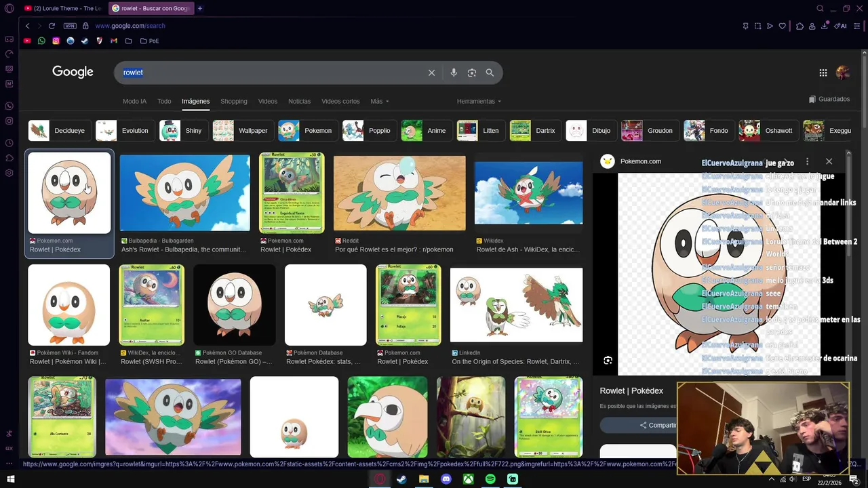Switch to the Lorule Theme YouTube tab
Screen dimensions: 868x488
coord(62,8)
